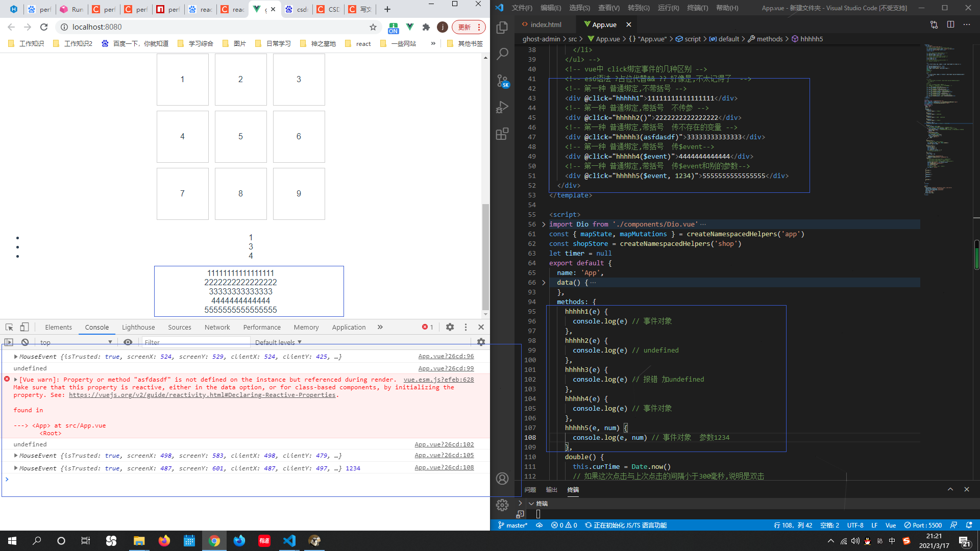Clear the console with the clear icon
Viewport: 980px width, 551px height.
pos(25,342)
